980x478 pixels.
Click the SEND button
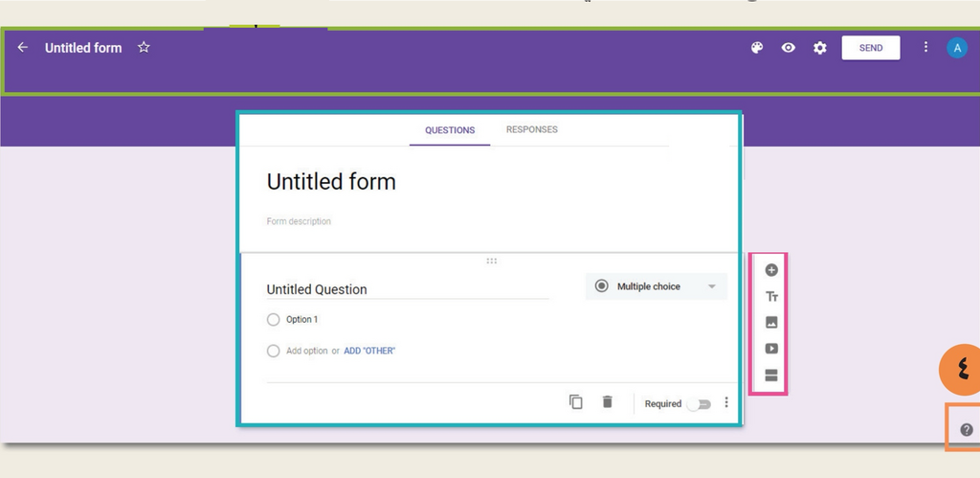pyautogui.click(x=871, y=48)
